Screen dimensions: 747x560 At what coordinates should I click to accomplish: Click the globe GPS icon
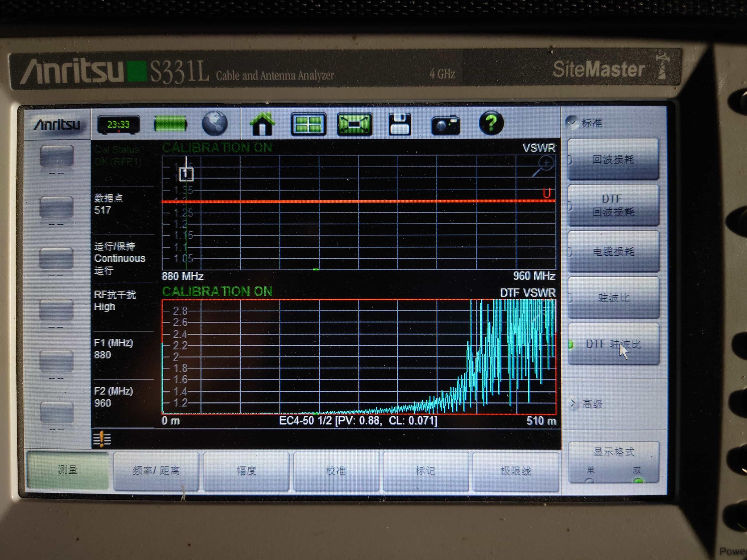[215, 124]
